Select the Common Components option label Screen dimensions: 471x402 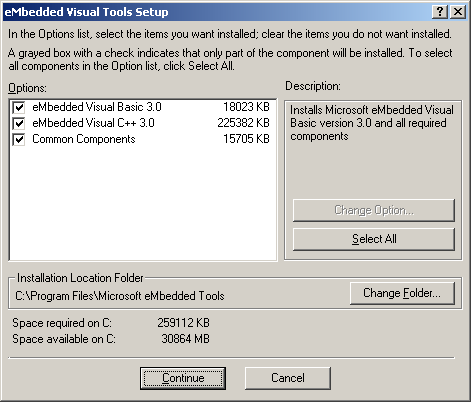coord(84,139)
